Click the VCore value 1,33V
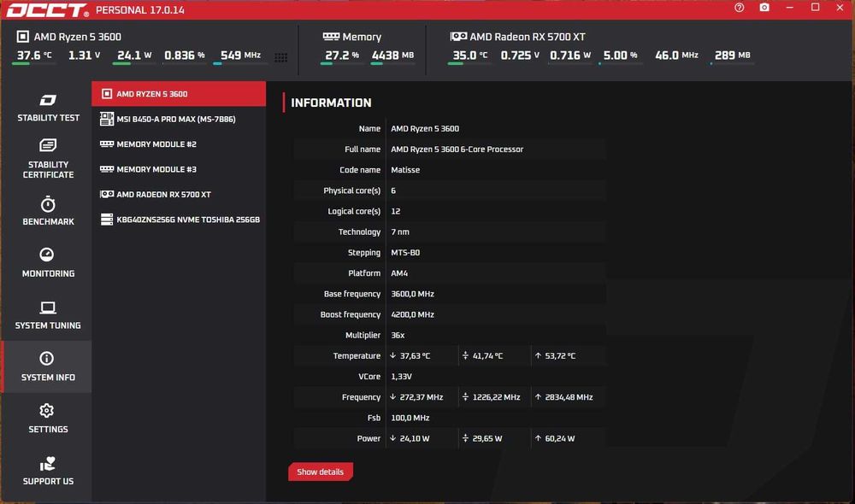 tap(401, 377)
